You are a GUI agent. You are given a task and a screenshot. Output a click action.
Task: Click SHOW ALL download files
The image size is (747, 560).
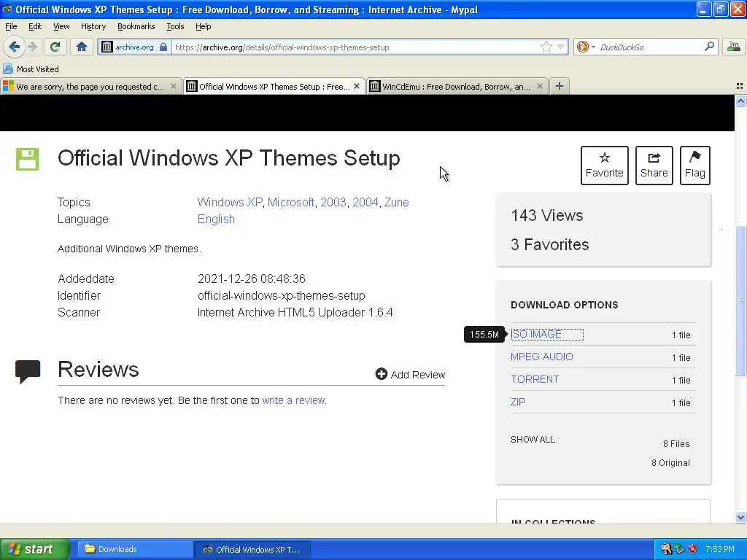tap(533, 439)
